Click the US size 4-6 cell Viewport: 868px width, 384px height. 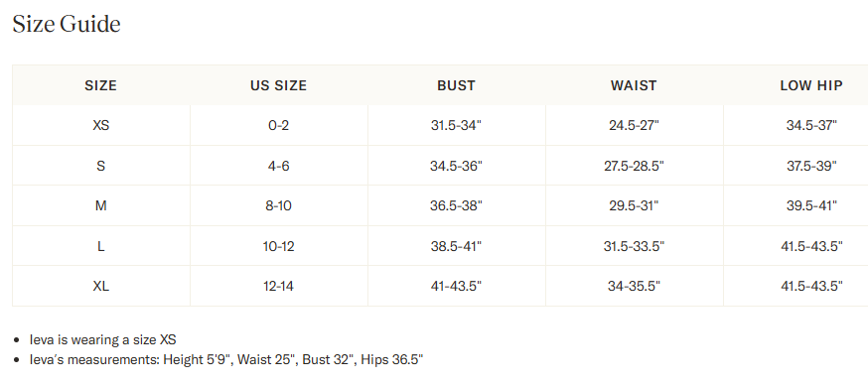279,166
